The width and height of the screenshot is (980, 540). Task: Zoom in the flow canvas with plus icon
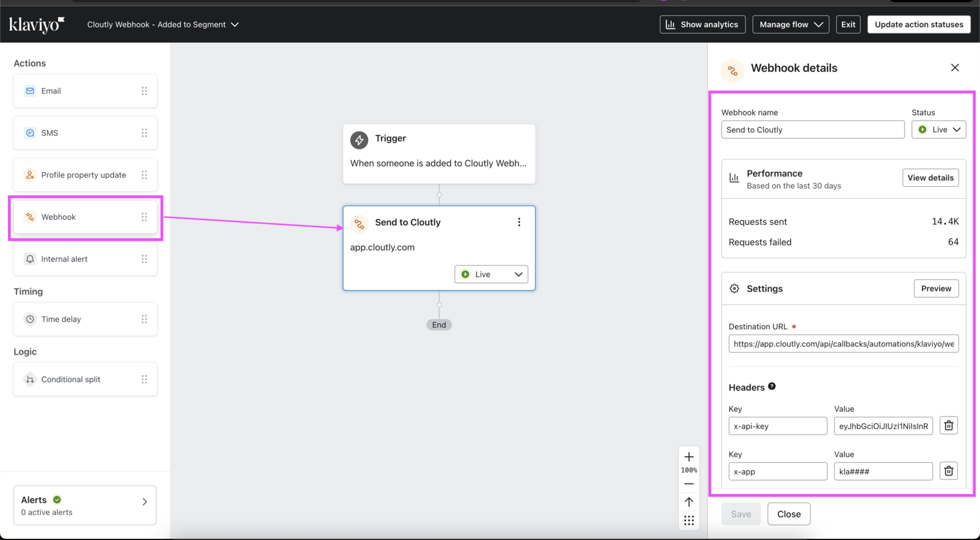[x=688, y=457]
